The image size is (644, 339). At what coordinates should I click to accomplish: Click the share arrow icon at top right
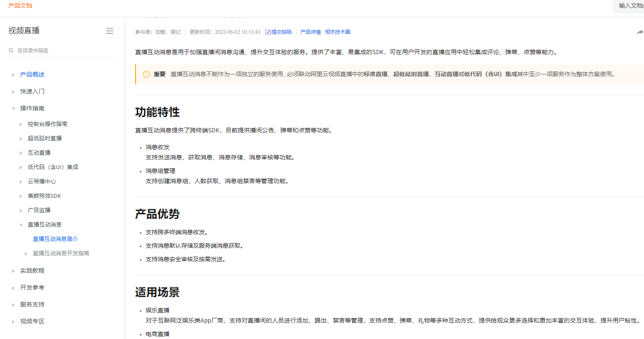point(640,32)
